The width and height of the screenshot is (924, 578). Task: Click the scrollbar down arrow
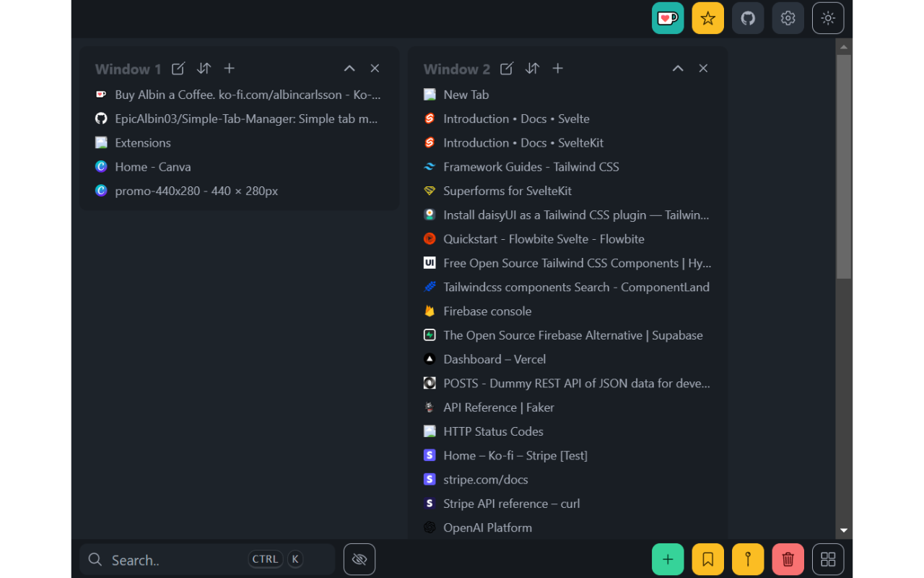(843, 531)
